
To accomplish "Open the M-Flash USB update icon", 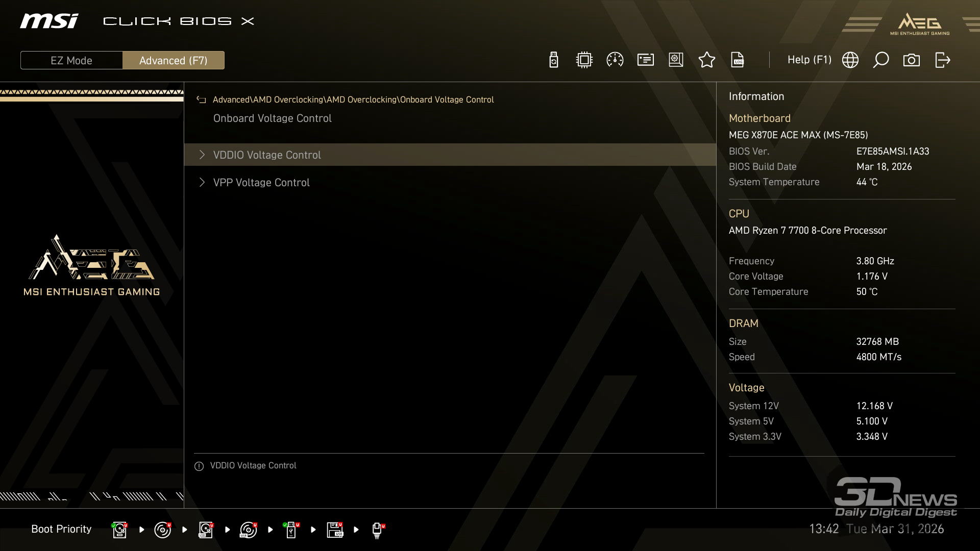I will pos(553,60).
